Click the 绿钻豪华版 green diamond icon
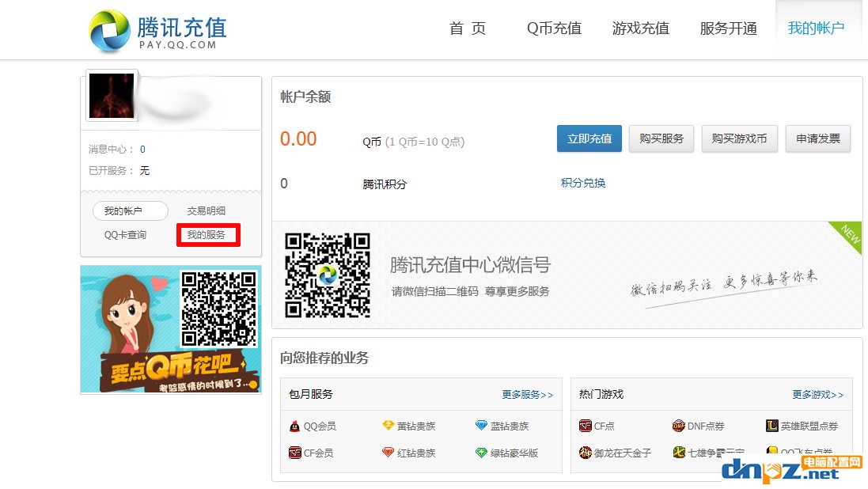This screenshot has height=489, width=868. (481, 453)
